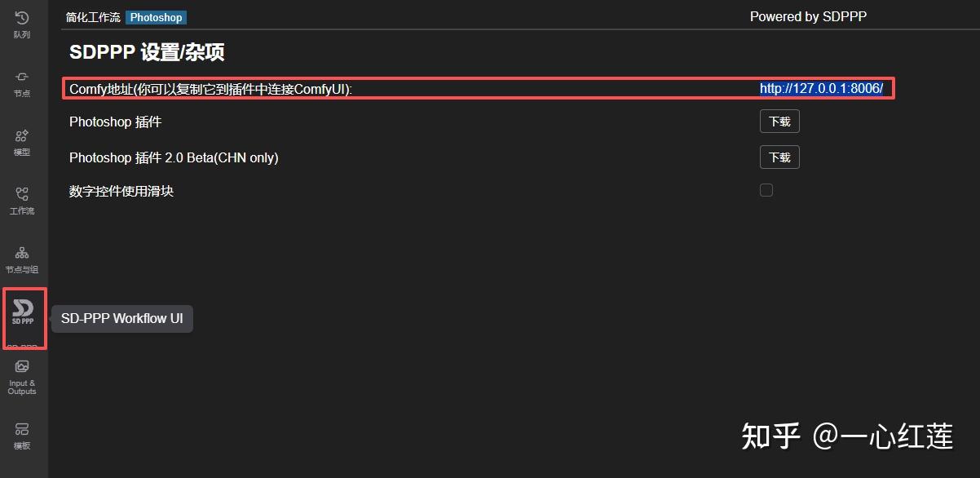Screen dimensions: 980x478
Task: Open the 节点 (Nodes) sidebar panel
Action: tap(22, 82)
